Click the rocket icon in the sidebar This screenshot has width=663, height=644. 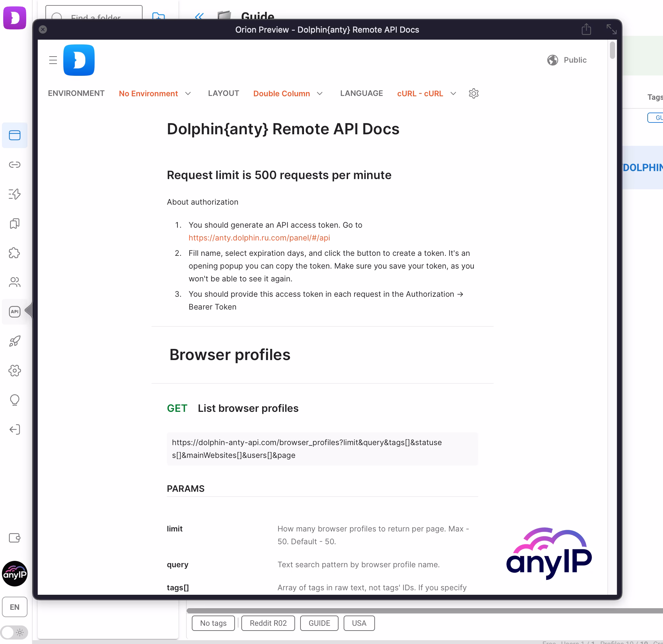[x=15, y=341]
